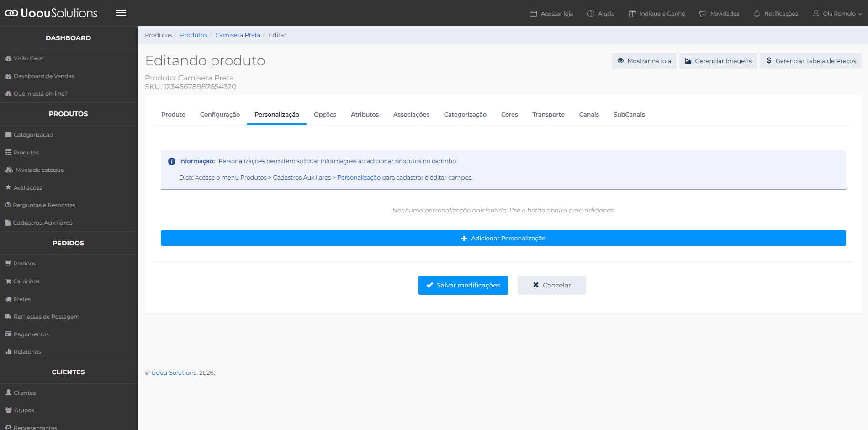Image resolution: width=868 pixels, height=430 pixels.
Task: Click the Categorização folder icon
Action: (x=8, y=135)
